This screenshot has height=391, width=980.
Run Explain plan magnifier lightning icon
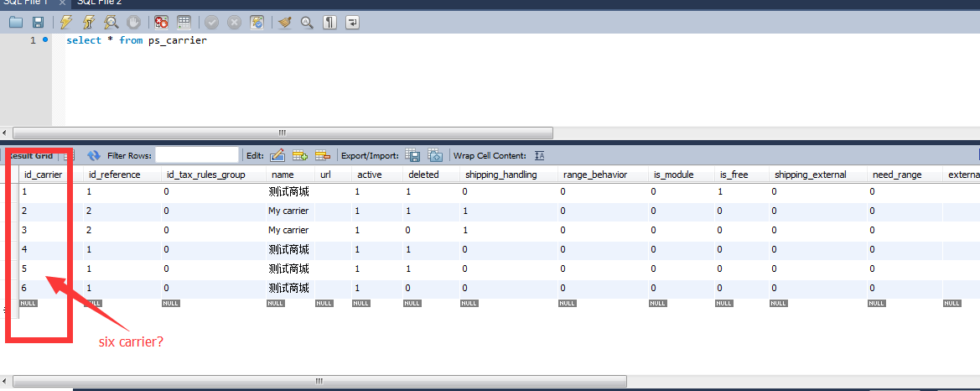coord(111,23)
